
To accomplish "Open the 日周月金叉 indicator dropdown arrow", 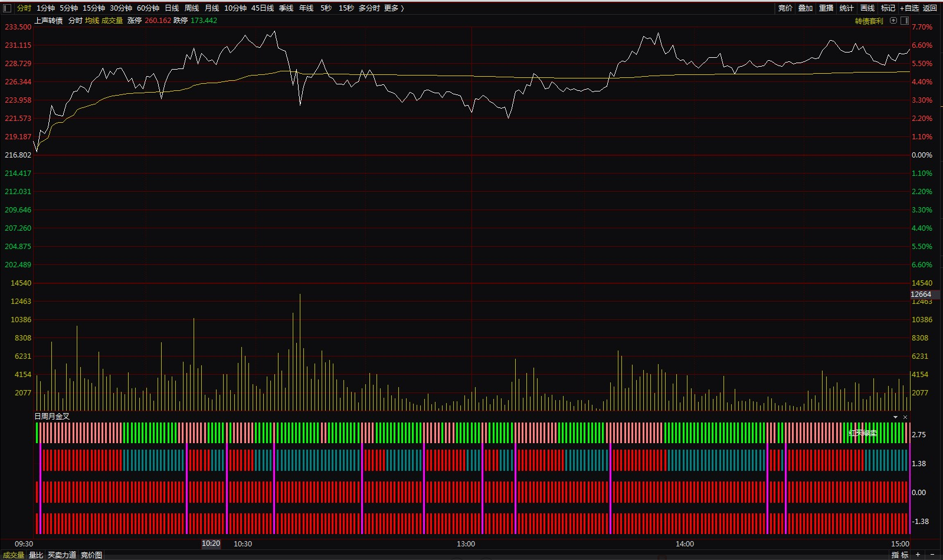I will pos(896,417).
